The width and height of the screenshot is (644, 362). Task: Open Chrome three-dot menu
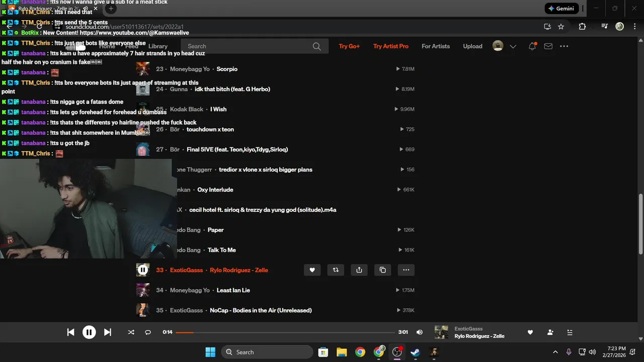pos(634,27)
